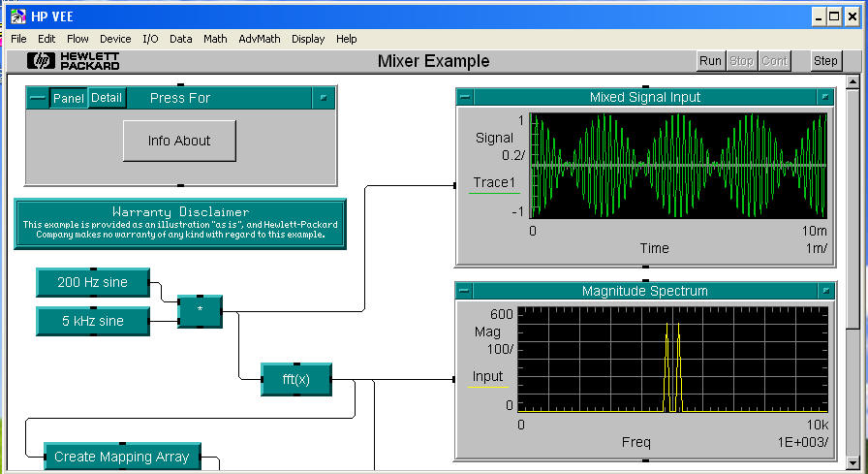Click the Trace1 label in signal display
This screenshot has height=474, width=868.
click(x=492, y=182)
